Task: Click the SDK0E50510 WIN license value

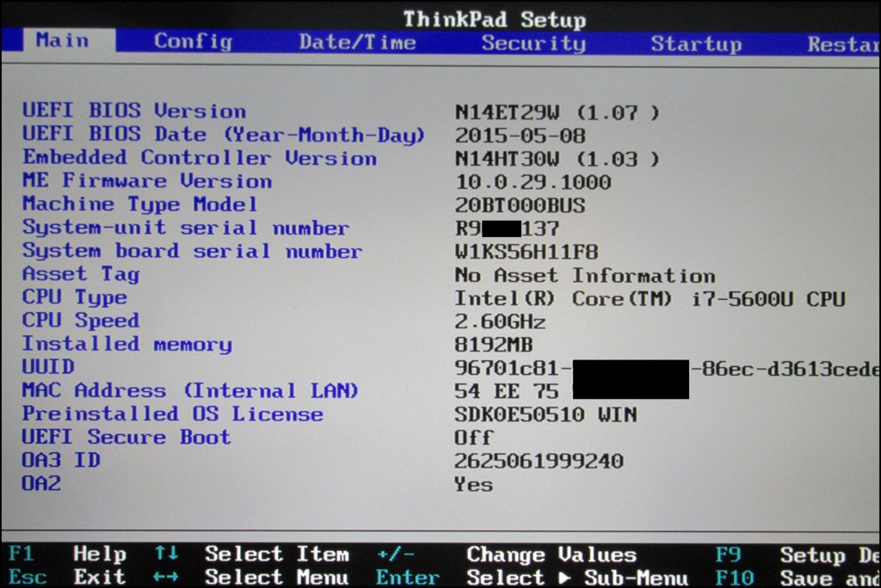Action: pos(545,414)
